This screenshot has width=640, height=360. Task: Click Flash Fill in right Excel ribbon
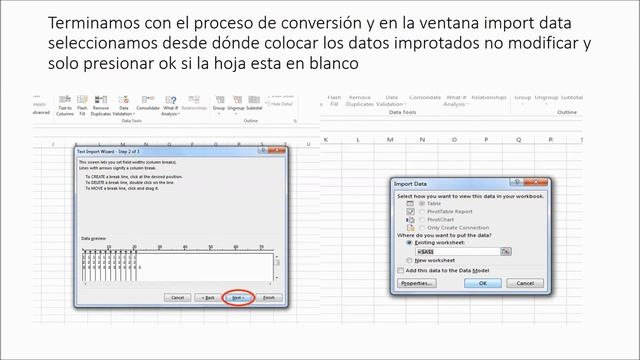334,101
